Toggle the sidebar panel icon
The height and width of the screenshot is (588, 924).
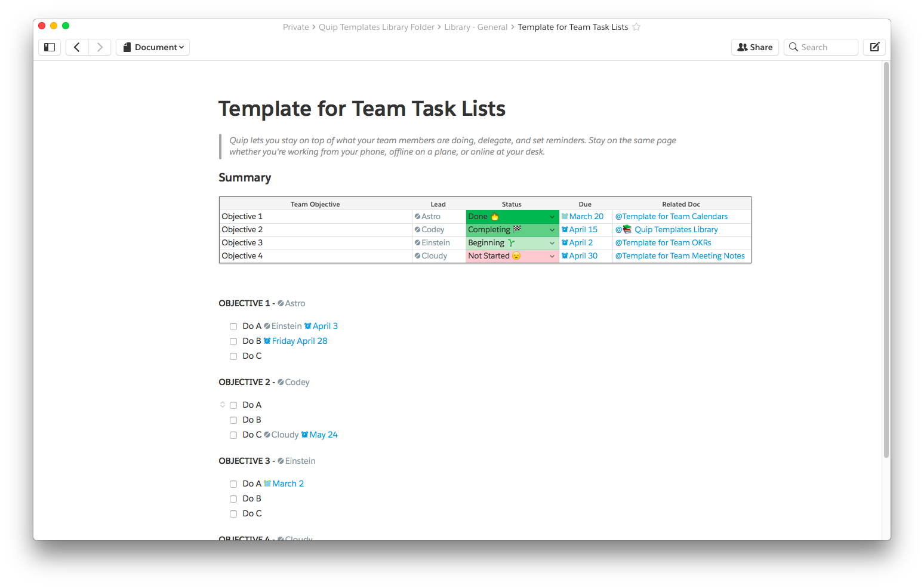50,47
